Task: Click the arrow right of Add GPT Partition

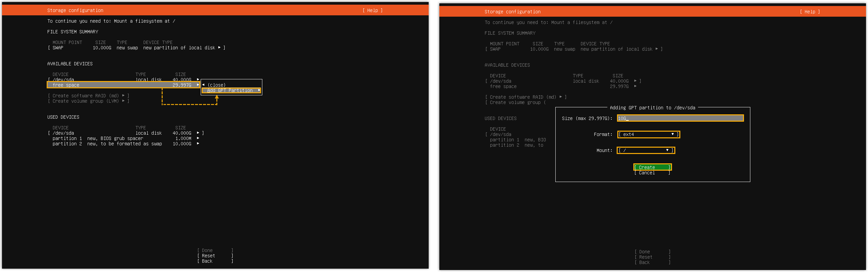Action: (x=259, y=90)
